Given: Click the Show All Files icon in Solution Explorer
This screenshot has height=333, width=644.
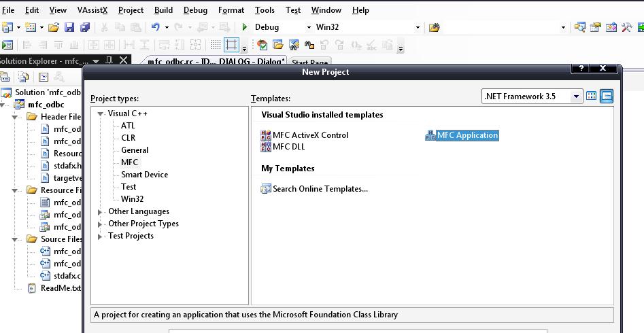Looking at the screenshot, I should 24,77.
